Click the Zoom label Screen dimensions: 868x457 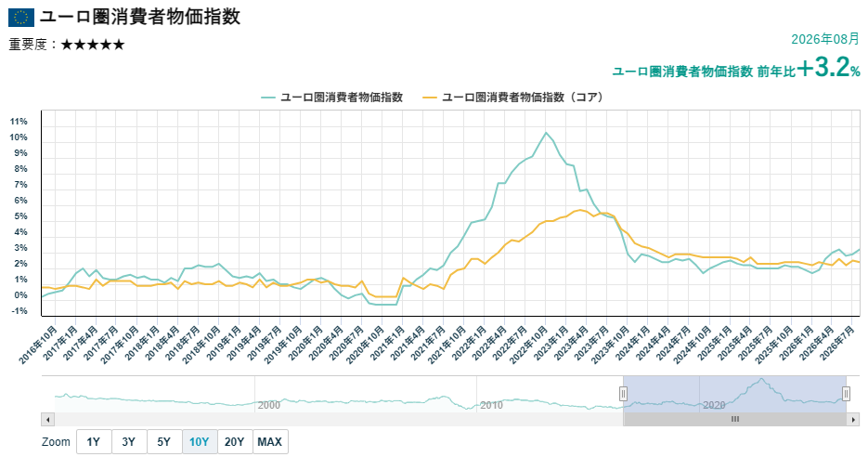click(56, 442)
